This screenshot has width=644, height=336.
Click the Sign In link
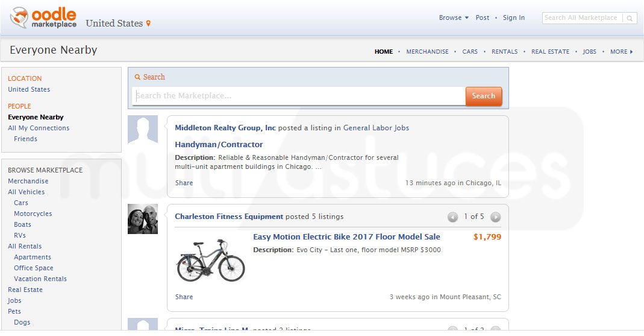coord(513,18)
